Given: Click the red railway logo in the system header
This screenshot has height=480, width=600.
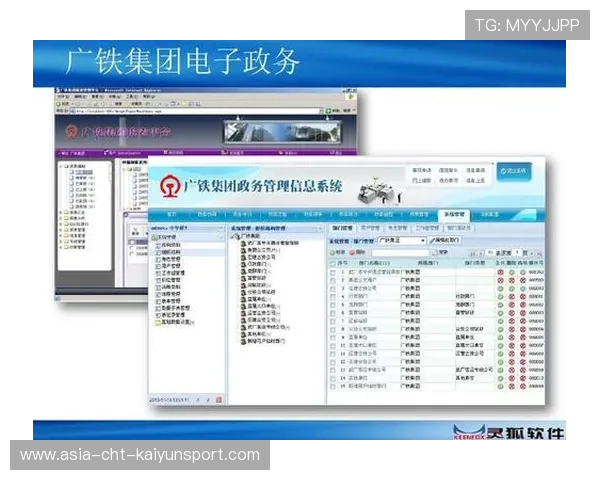Looking at the screenshot, I should pos(170,186).
